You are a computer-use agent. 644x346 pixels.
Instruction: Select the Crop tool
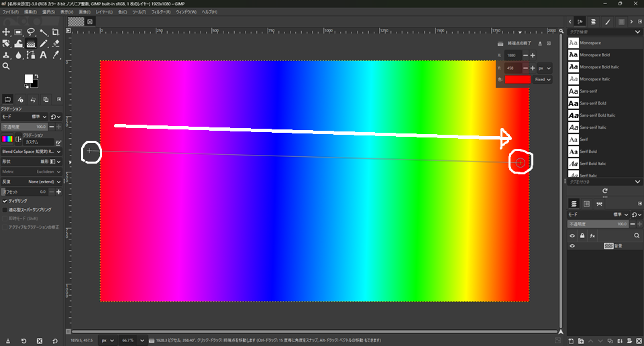[56, 32]
